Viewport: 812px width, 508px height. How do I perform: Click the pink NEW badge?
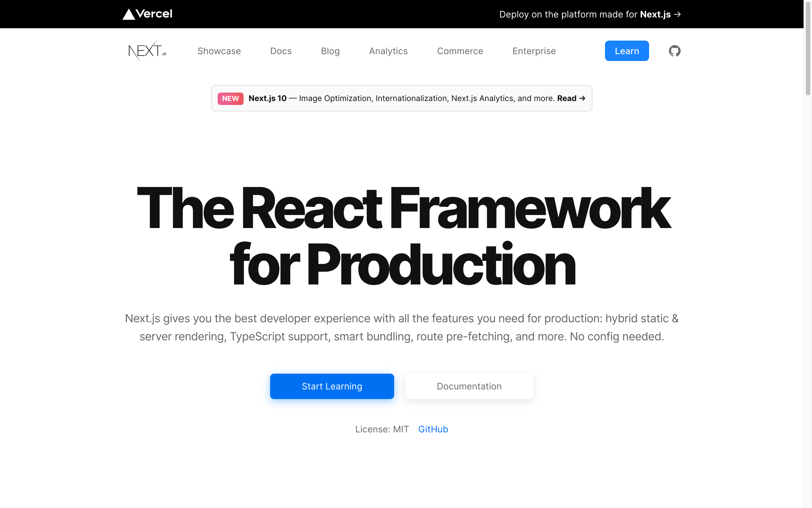(x=230, y=98)
